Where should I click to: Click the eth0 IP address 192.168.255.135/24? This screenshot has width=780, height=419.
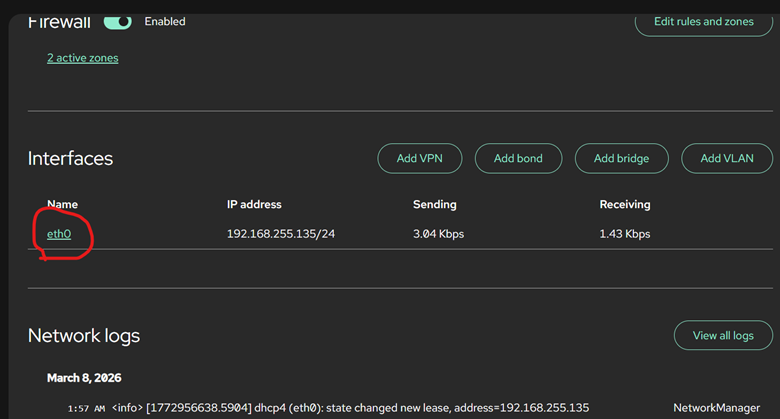click(281, 234)
